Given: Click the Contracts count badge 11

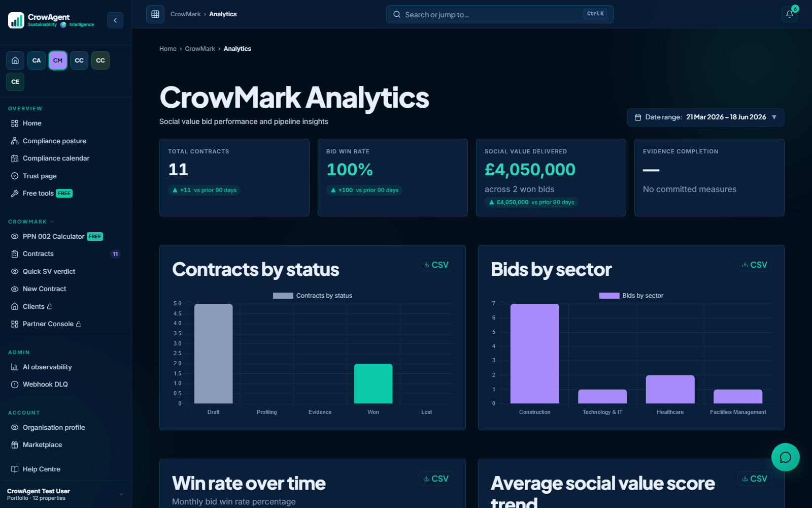Looking at the screenshot, I should [115, 254].
